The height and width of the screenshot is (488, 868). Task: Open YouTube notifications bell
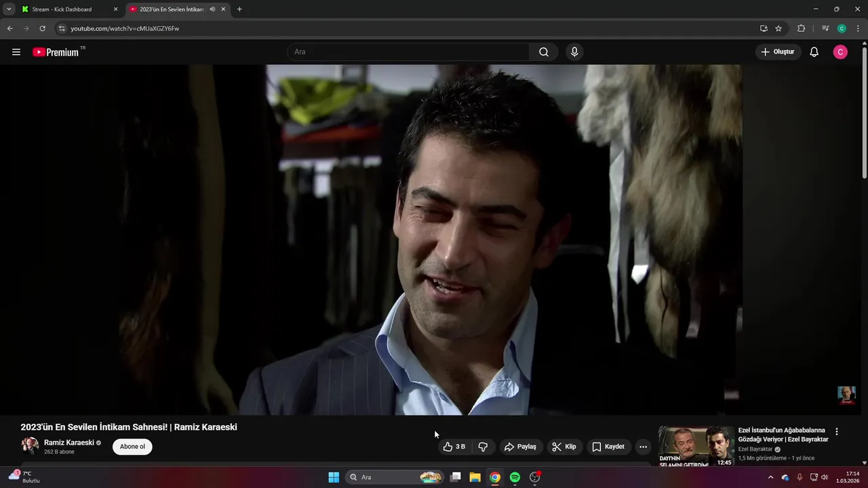click(814, 52)
